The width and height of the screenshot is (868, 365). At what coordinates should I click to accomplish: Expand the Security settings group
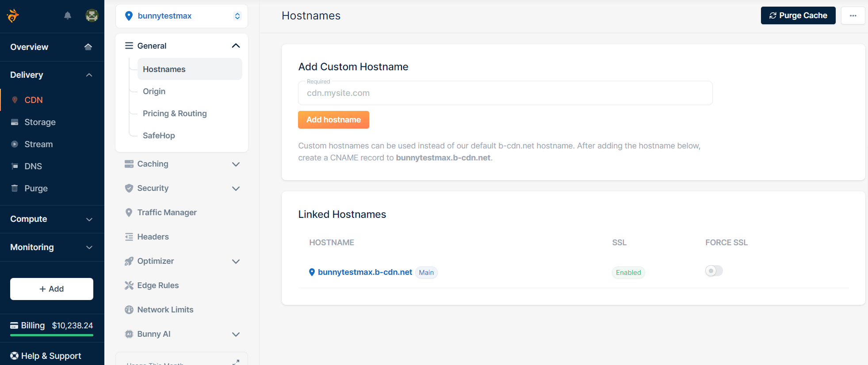(x=236, y=188)
